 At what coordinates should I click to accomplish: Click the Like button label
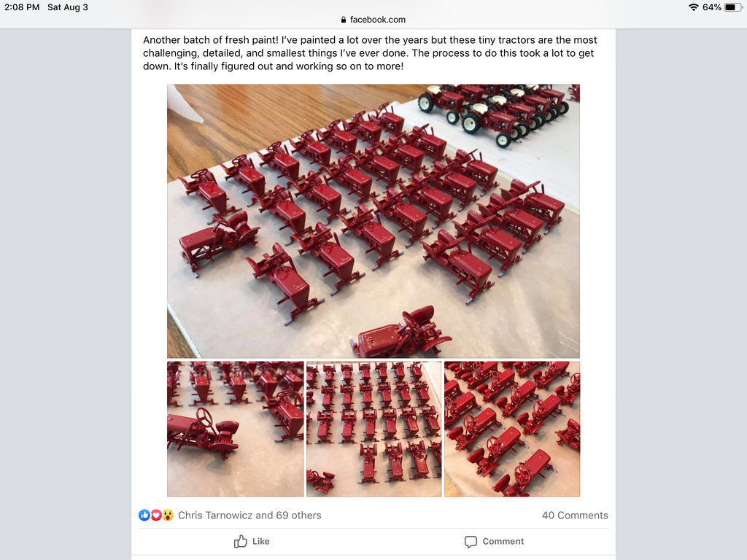pyautogui.click(x=261, y=542)
